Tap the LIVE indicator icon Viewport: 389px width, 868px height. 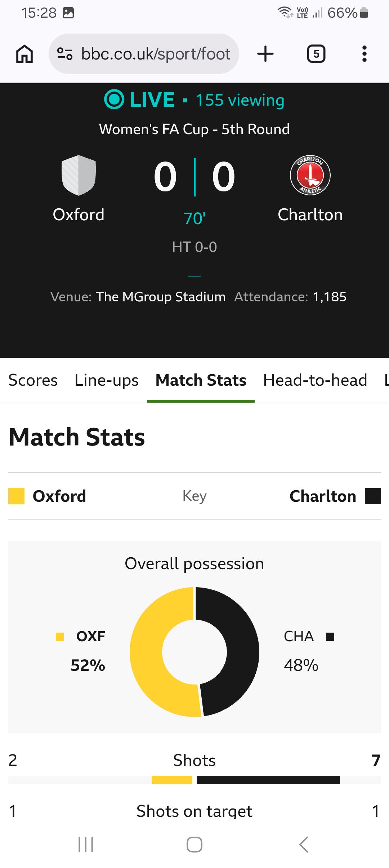tap(114, 99)
